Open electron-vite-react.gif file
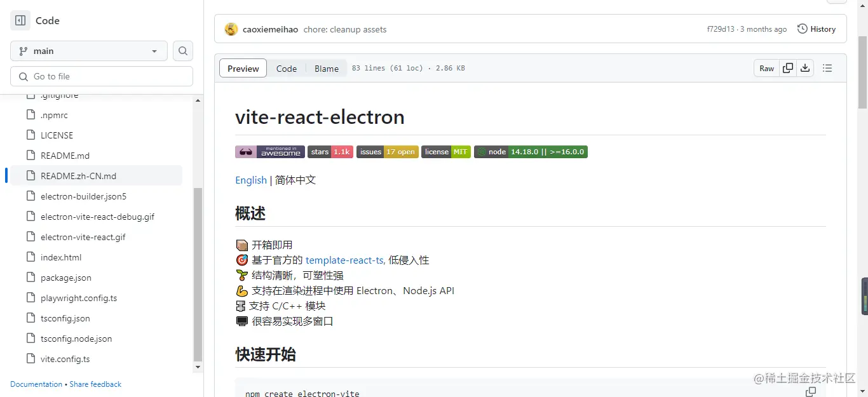The image size is (868, 397). click(x=83, y=237)
